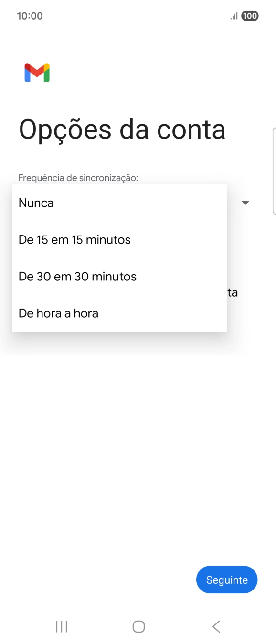Tap the clock showing 10:00
276x644 pixels.
coord(30,15)
